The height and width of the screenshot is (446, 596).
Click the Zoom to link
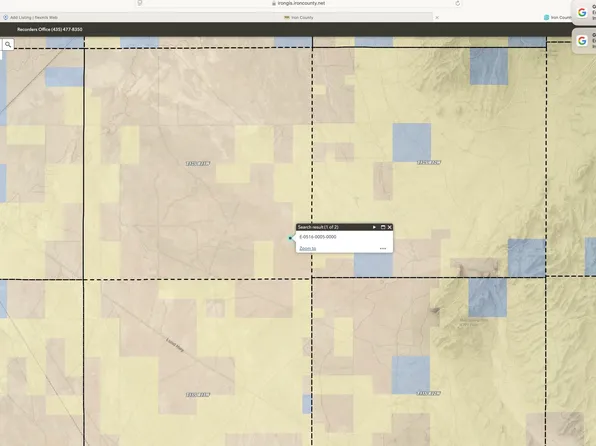point(308,248)
